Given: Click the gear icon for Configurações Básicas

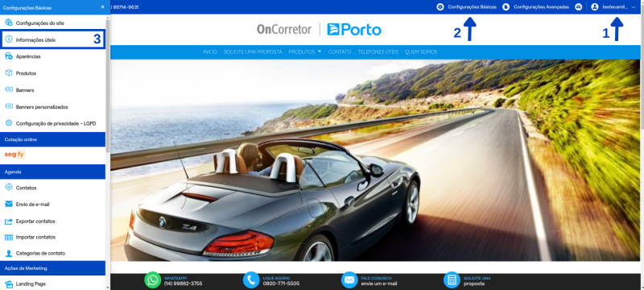Looking at the screenshot, I should 440,7.
